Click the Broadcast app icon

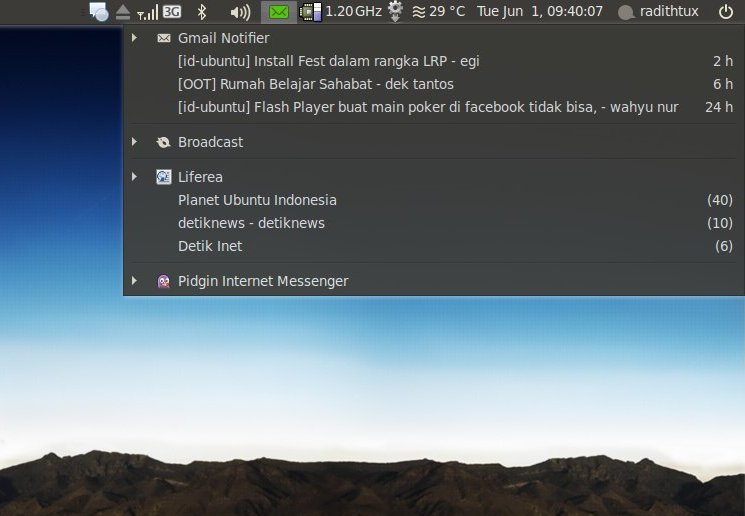pyautogui.click(x=163, y=142)
